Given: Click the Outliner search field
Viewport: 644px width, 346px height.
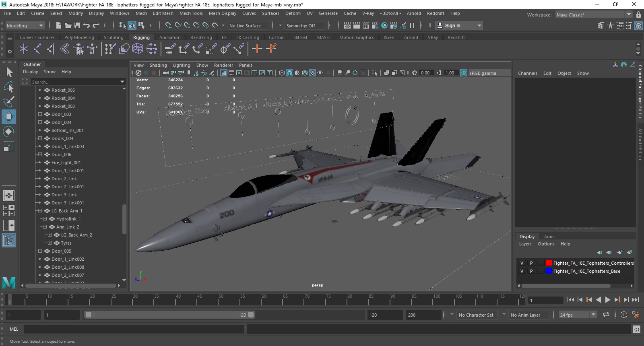Looking at the screenshot, I should 78,82.
